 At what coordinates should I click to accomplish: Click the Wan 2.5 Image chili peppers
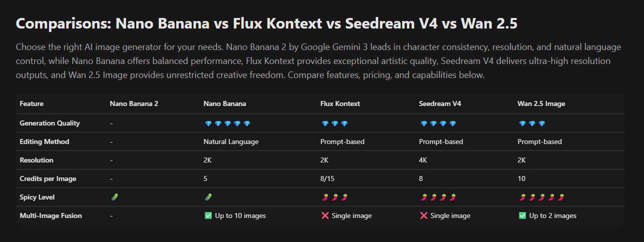(541, 197)
